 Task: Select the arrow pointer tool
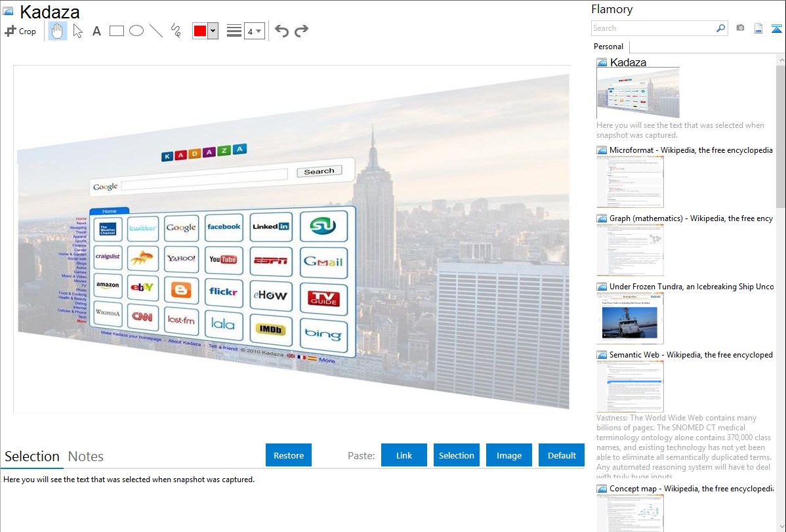pyautogui.click(x=77, y=31)
